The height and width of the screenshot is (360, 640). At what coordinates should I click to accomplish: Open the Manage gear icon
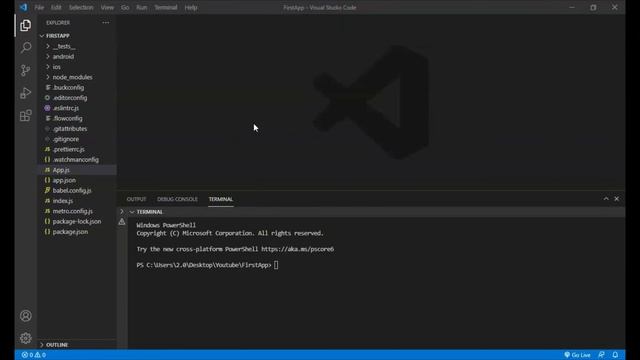click(x=26, y=338)
